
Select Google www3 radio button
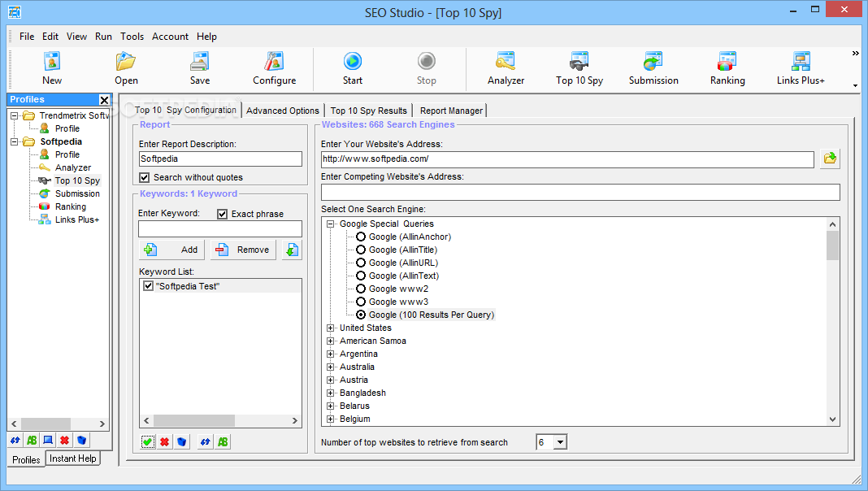point(361,302)
